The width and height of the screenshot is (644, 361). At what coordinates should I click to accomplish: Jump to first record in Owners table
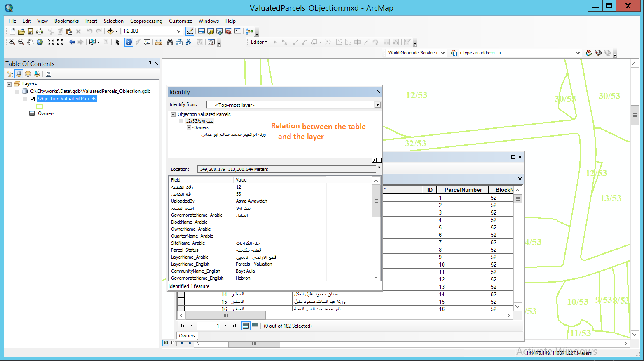pyautogui.click(x=183, y=326)
